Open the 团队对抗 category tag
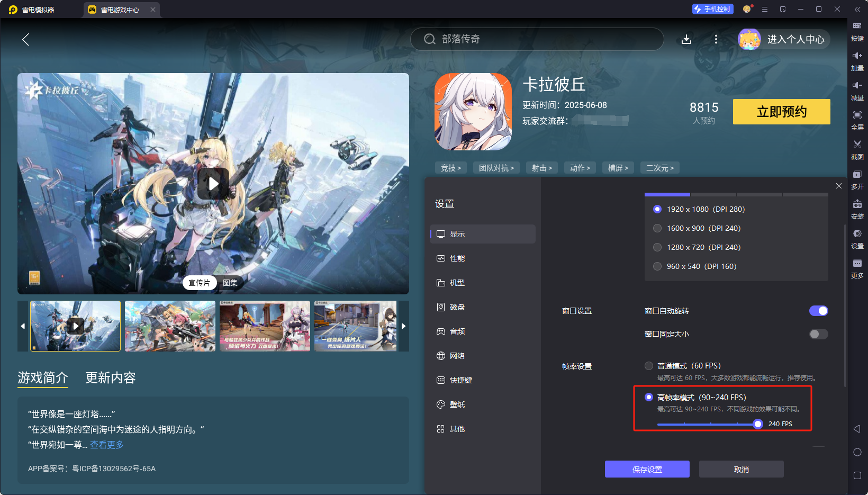Viewport: 868px width, 495px height. click(x=496, y=168)
